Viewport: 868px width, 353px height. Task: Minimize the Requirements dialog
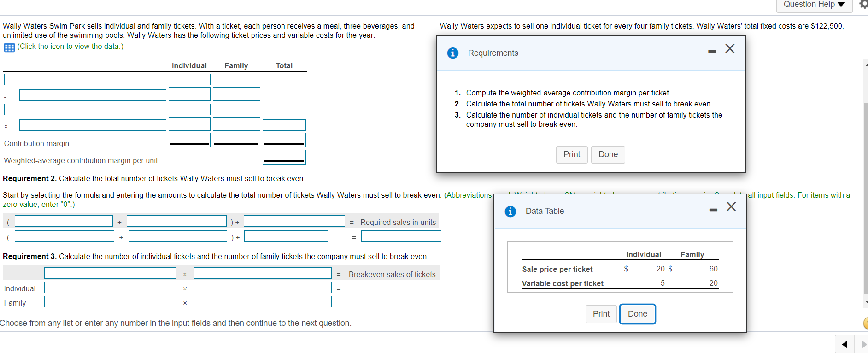pyautogui.click(x=712, y=51)
